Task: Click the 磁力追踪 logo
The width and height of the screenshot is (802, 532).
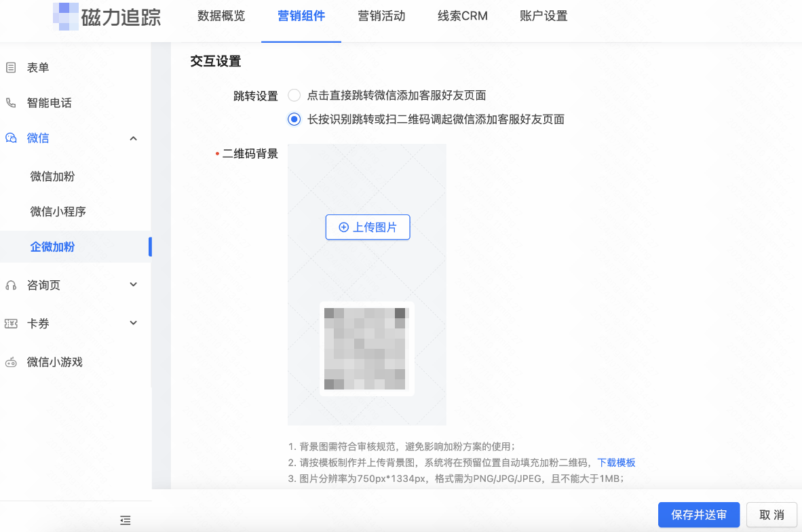Action: point(107,18)
